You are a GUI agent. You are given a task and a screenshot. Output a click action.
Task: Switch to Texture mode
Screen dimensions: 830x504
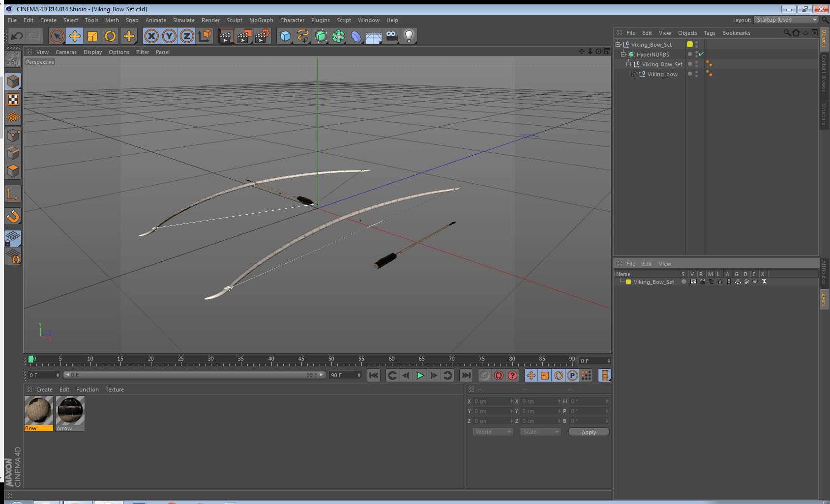(13, 100)
